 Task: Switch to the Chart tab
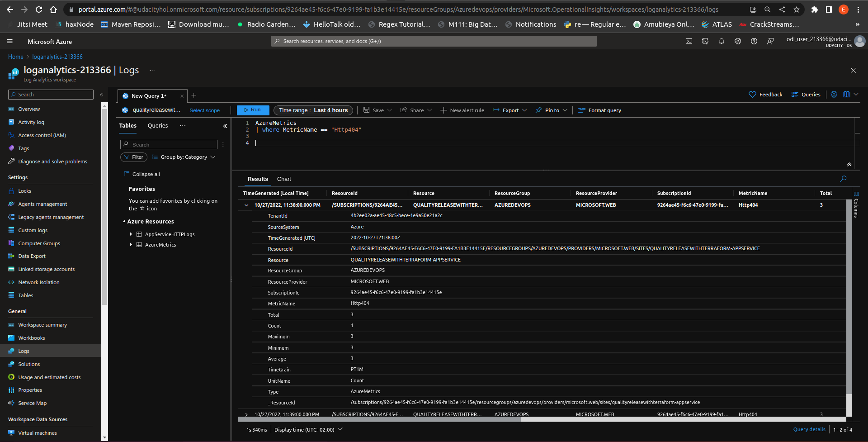284,179
